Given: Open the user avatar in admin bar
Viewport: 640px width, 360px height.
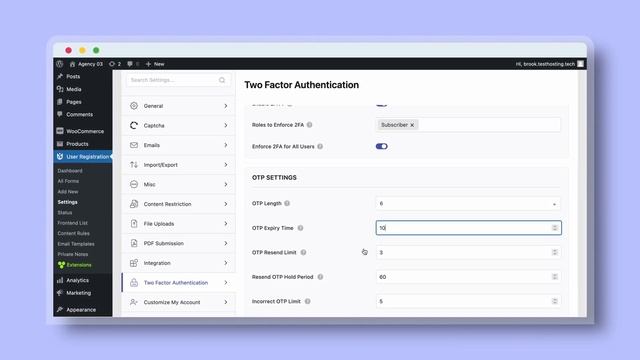Looking at the screenshot, I should (580, 64).
